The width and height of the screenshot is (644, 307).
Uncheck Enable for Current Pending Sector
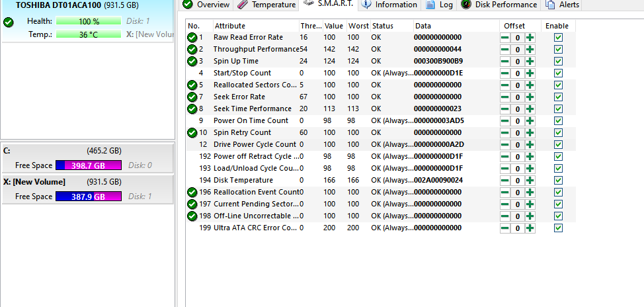(558, 204)
